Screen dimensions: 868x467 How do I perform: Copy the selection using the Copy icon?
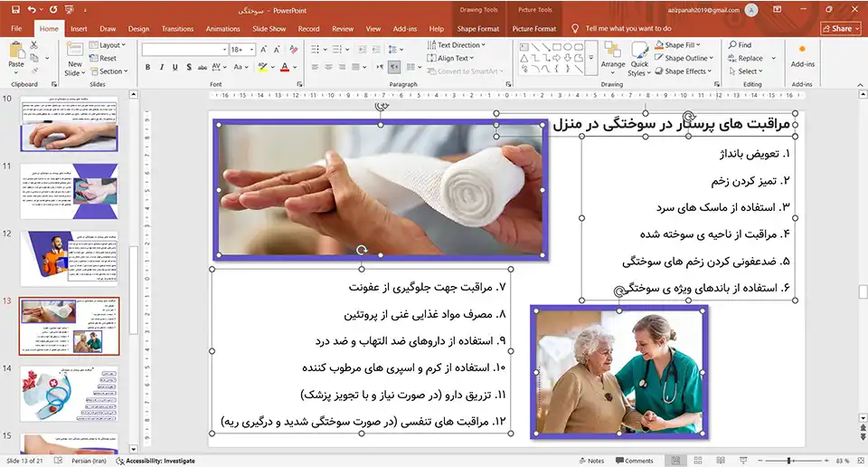pos(34,58)
